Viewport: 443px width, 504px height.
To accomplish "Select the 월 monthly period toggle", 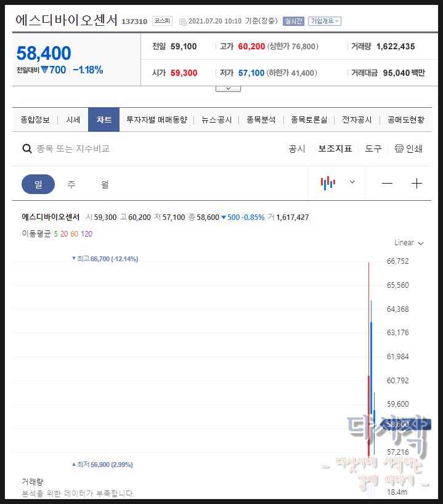I will pyautogui.click(x=105, y=184).
